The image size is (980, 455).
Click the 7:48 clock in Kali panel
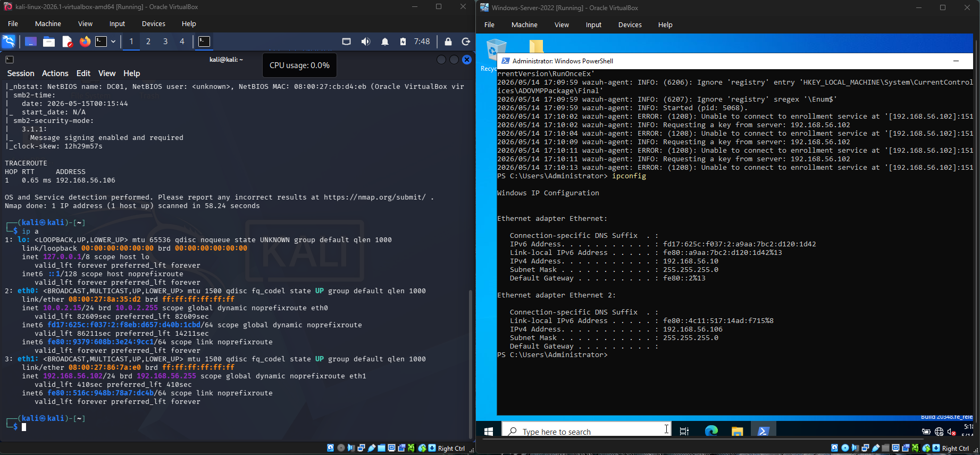click(422, 42)
